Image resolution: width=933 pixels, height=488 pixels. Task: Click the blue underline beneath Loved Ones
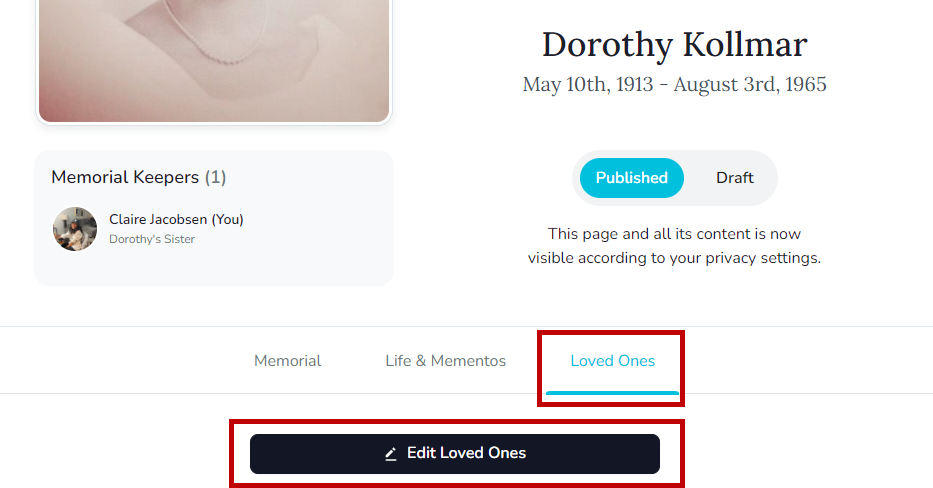[x=612, y=392]
